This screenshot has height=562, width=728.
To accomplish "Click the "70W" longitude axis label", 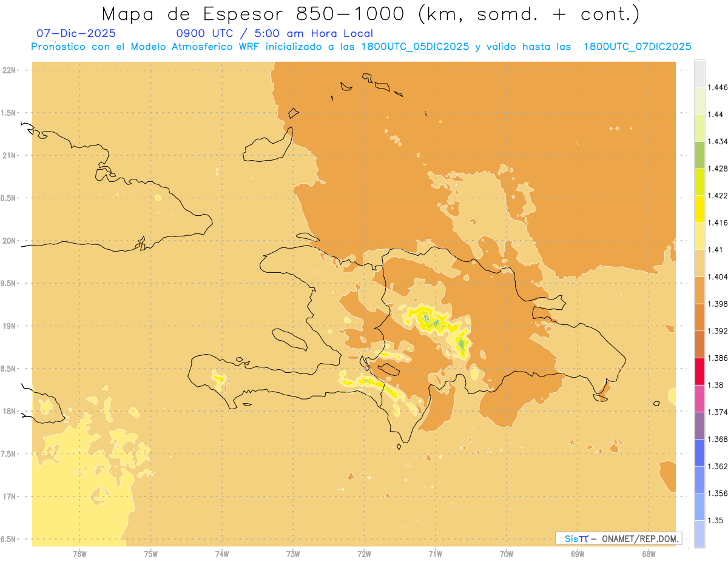I will coord(507,554).
